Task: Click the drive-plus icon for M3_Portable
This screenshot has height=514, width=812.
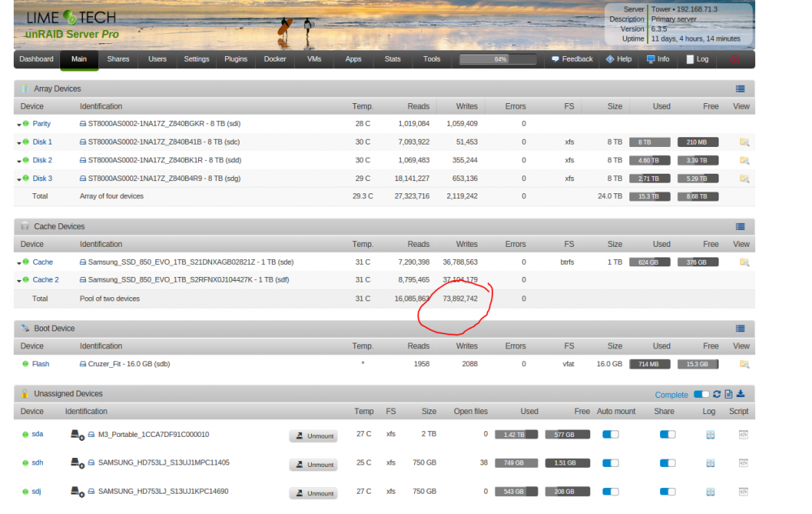Action: click(77, 434)
